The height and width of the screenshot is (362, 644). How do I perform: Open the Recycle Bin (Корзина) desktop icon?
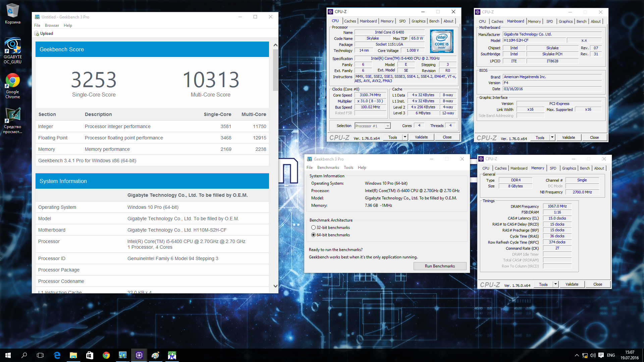[12, 14]
